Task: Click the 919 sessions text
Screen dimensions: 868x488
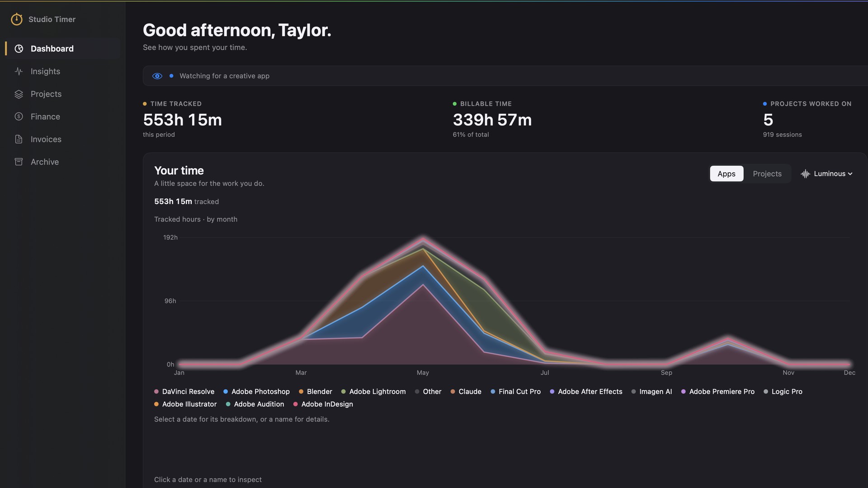Action: (x=783, y=135)
